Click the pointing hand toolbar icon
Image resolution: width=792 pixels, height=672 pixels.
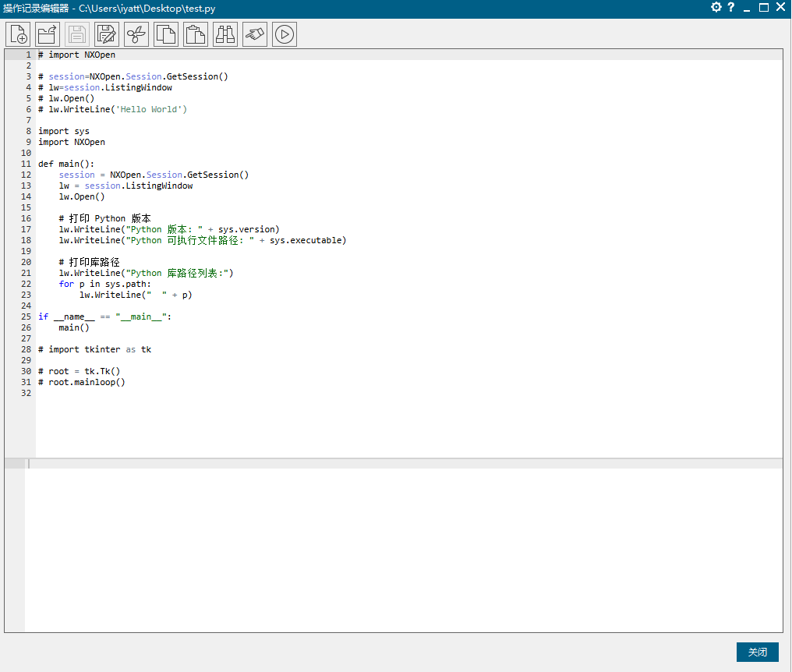[x=255, y=34]
